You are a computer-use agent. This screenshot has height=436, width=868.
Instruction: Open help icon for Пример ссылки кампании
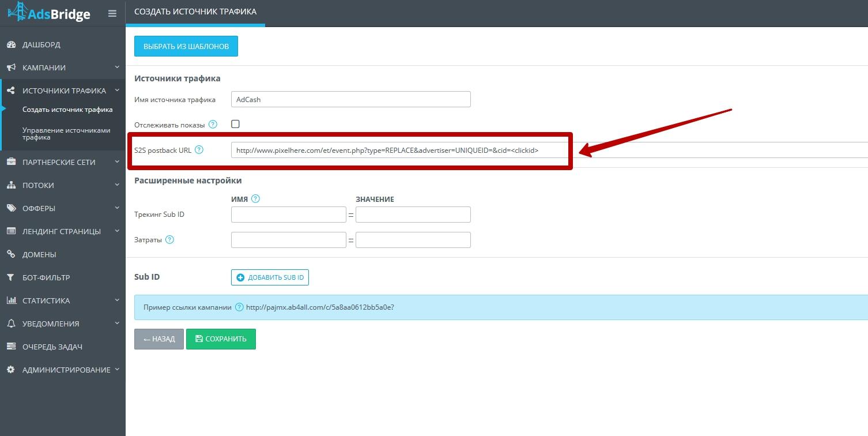click(239, 307)
